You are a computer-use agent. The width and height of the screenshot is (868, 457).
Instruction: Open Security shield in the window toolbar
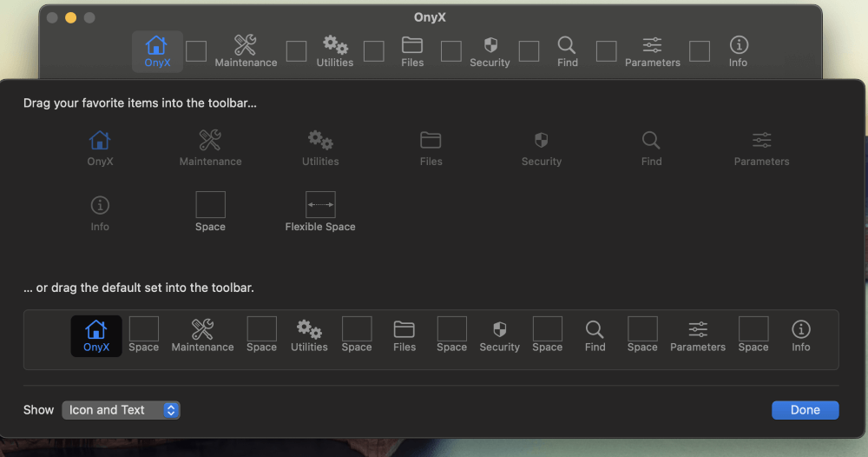click(490, 51)
